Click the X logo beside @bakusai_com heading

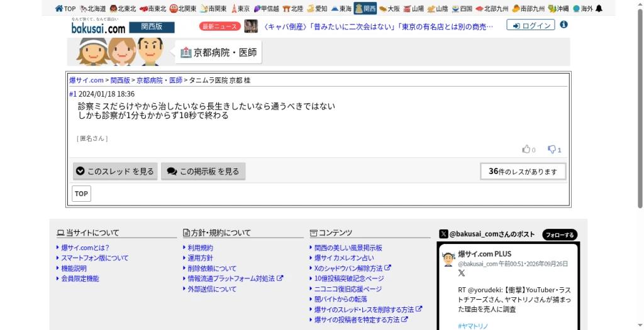443,234
